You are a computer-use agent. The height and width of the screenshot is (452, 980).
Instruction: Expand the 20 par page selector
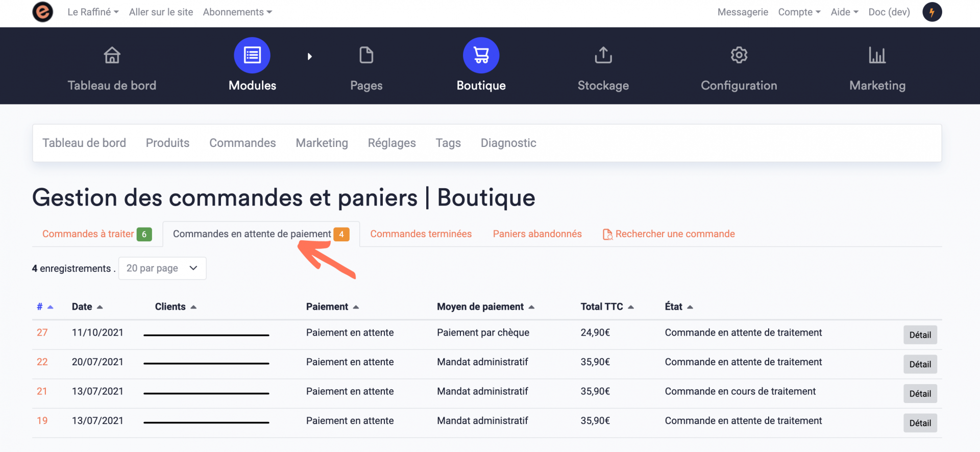point(162,268)
